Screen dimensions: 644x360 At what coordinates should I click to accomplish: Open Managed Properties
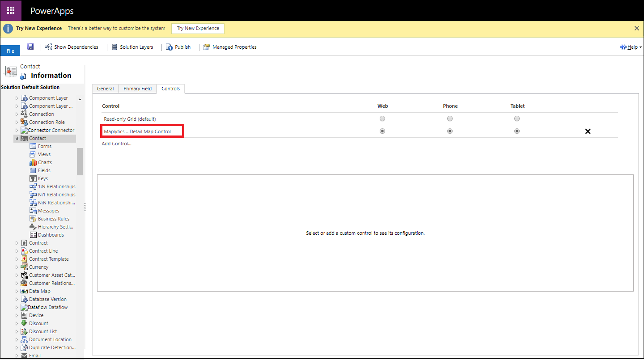pos(230,47)
